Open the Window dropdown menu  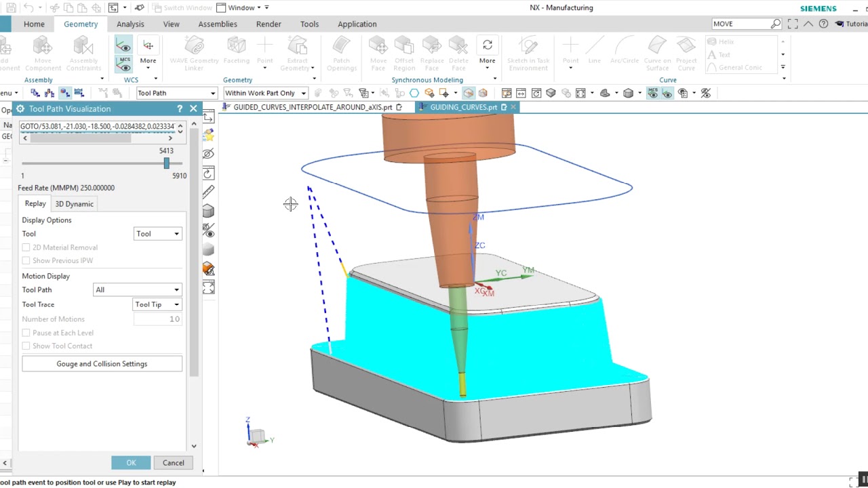click(242, 7)
